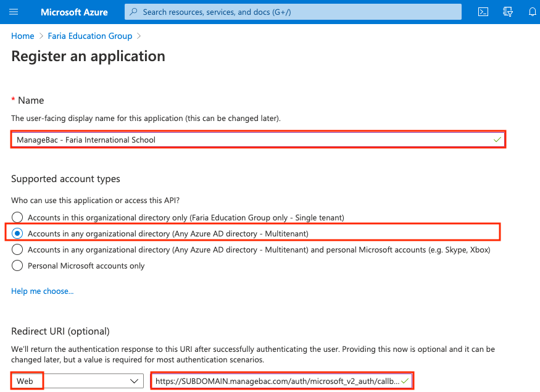Choose multitenant Azure AD directory option

17,233
